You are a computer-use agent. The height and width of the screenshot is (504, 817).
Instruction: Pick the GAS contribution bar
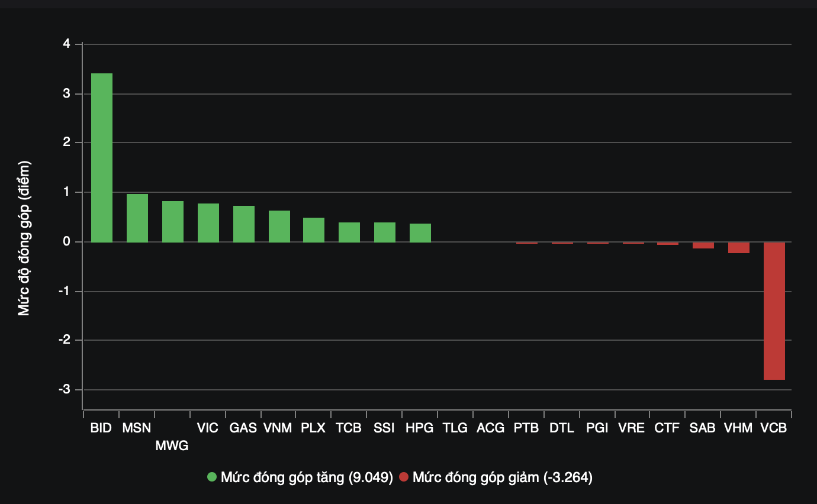click(x=243, y=224)
